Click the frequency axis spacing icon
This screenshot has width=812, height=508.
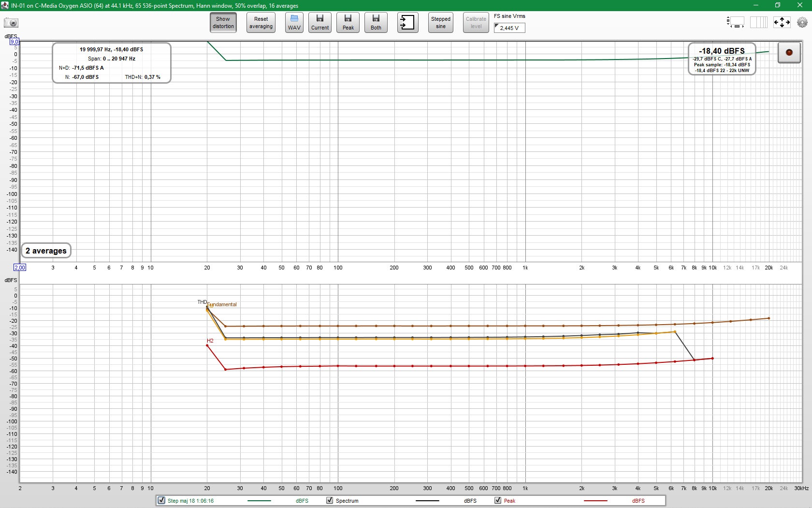[x=758, y=22]
